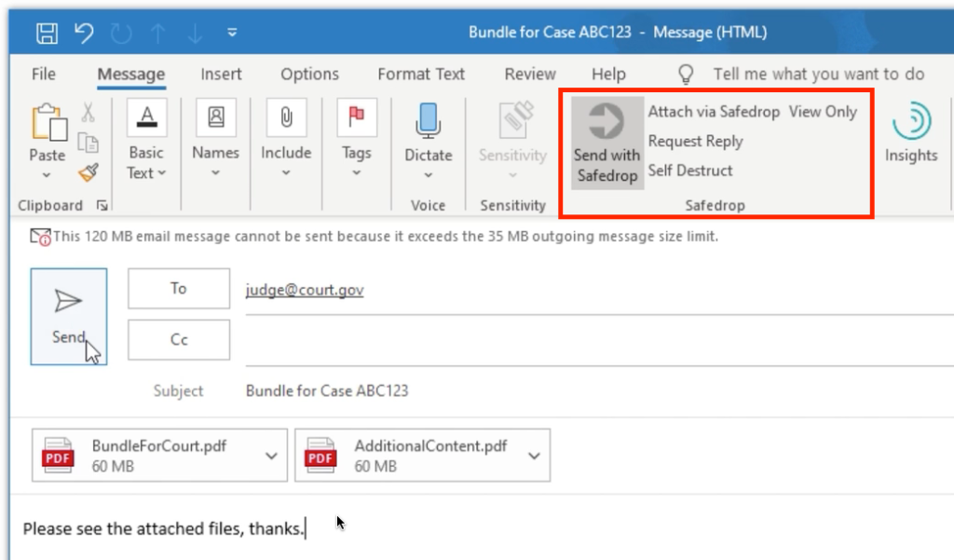Click the Undo arrow icon
This screenshot has width=954, height=560.
84,34
